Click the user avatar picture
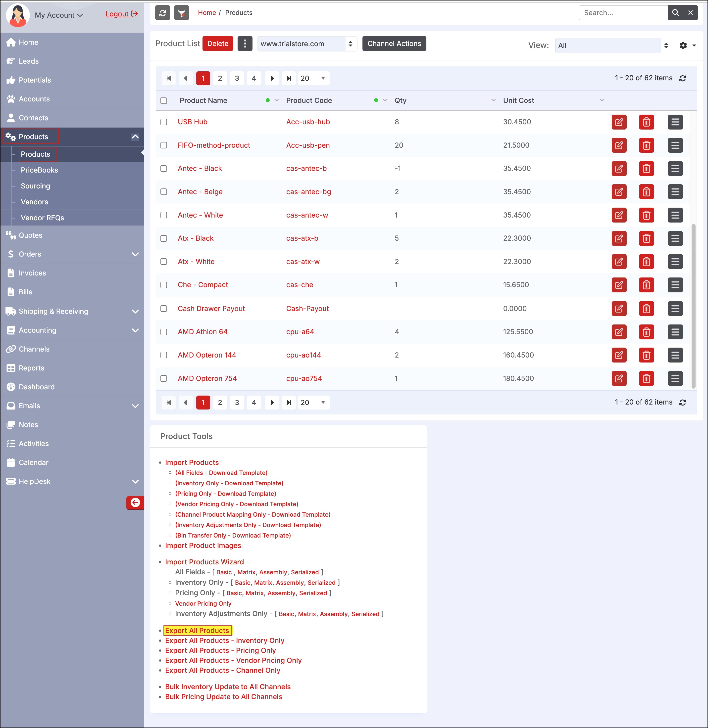This screenshot has width=708, height=728. click(x=17, y=15)
